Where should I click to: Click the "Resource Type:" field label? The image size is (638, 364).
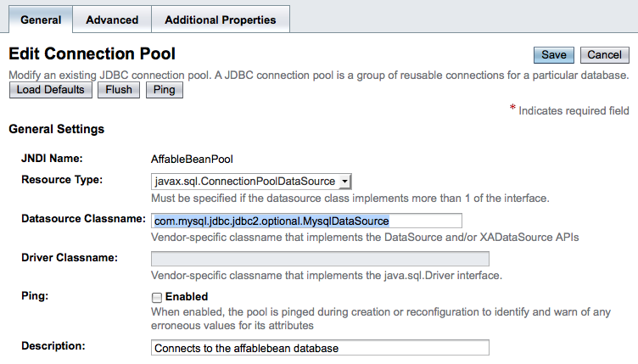click(62, 180)
